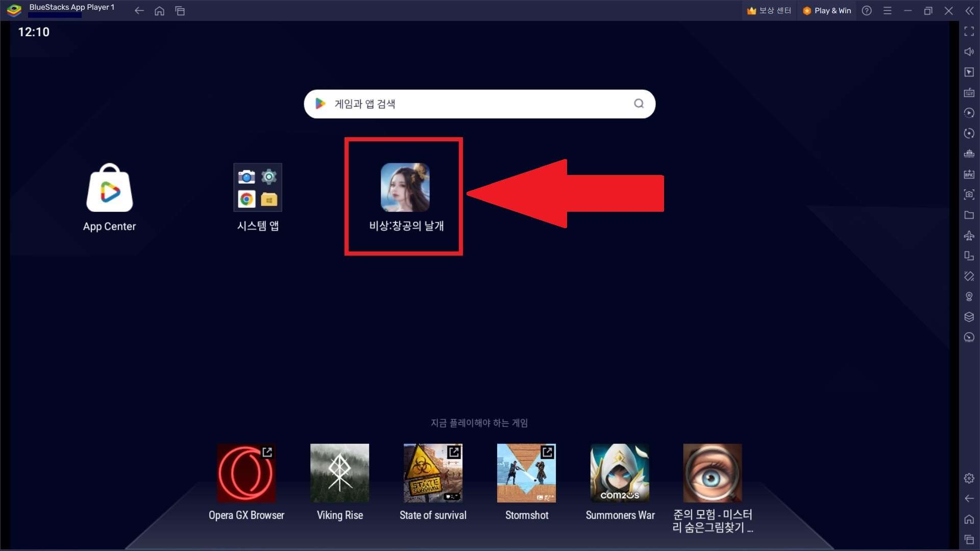Click the BlueStacks logo in title bar
This screenshot has height=551, width=980.
[x=14, y=10]
